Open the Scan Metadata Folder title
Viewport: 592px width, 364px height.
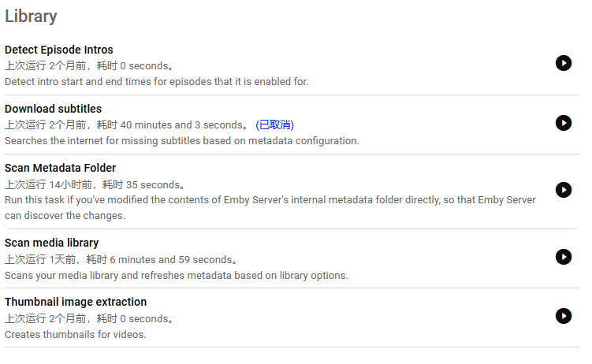(60, 168)
